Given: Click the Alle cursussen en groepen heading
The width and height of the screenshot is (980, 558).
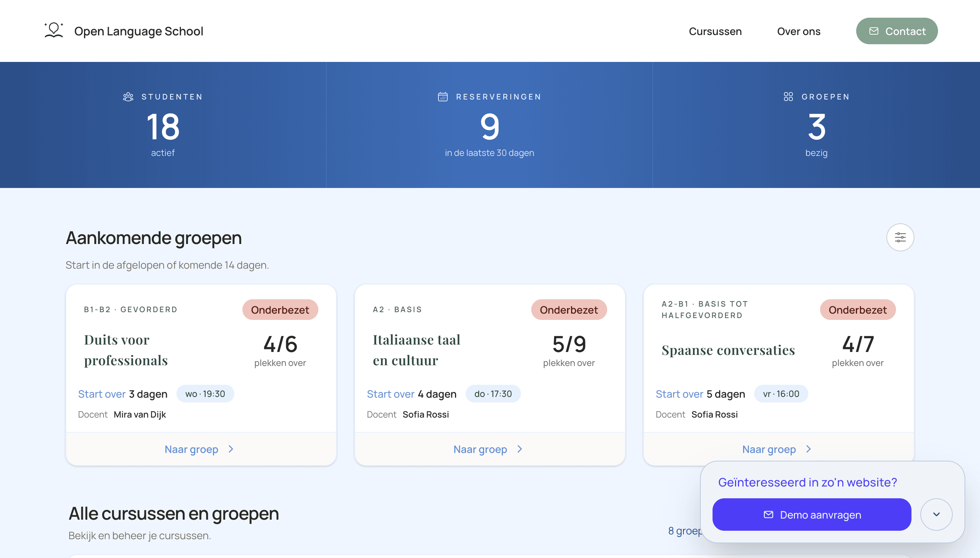Looking at the screenshot, I should [173, 513].
